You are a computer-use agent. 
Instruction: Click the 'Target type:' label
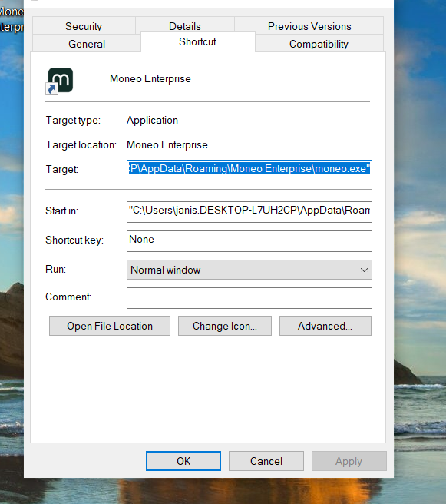coord(73,120)
